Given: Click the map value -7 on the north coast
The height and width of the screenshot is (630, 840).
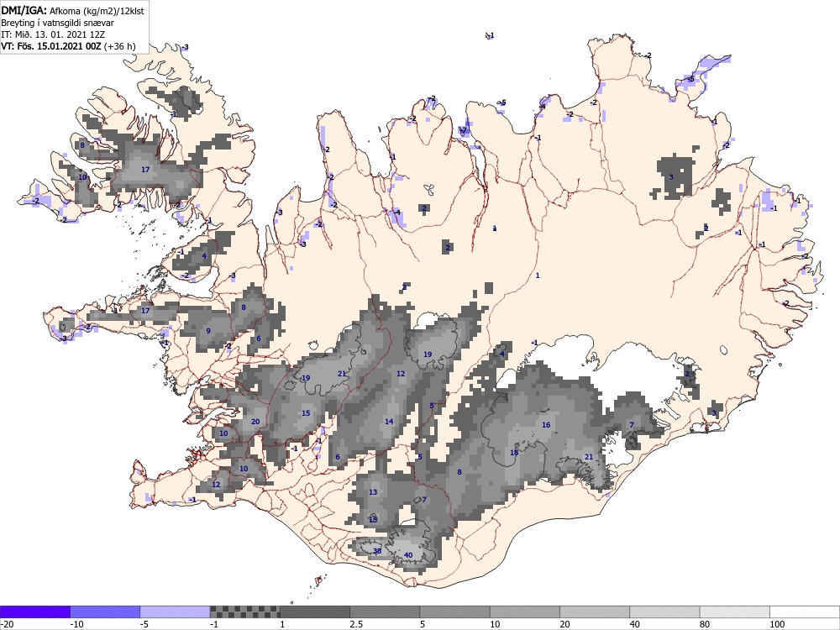Looking at the screenshot, I should [464, 131].
